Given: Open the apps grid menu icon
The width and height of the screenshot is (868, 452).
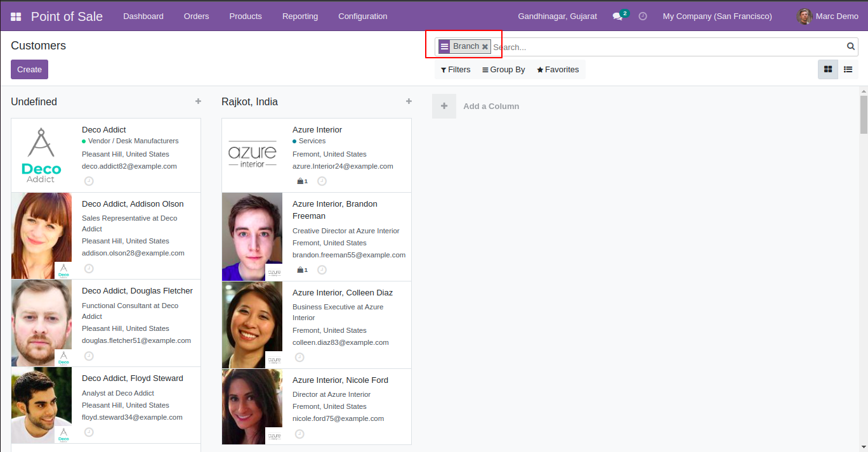Looking at the screenshot, I should [x=16, y=16].
